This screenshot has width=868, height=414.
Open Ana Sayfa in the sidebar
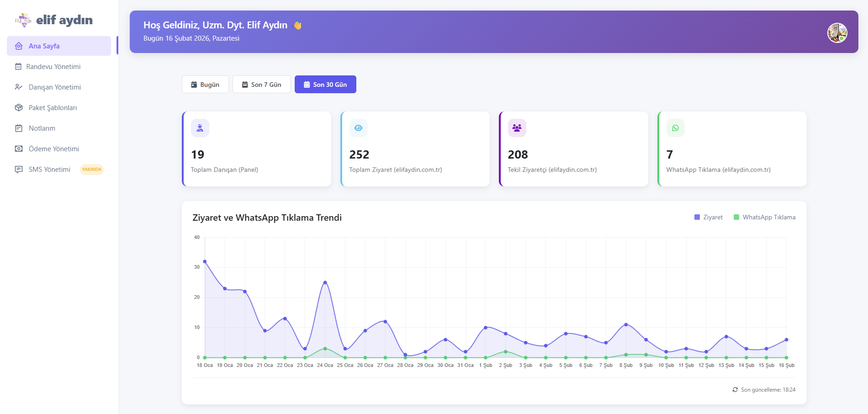coord(59,46)
